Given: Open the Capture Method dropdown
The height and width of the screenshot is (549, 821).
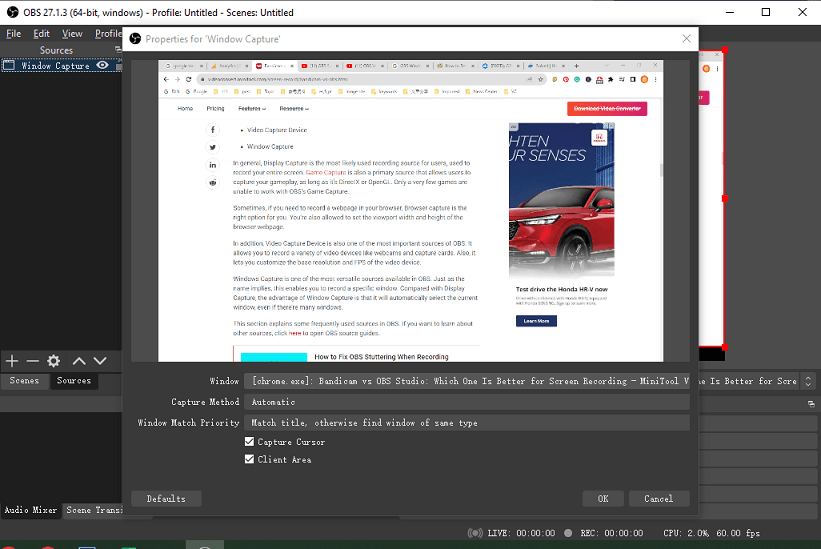Looking at the screenshot, I should 467,402.
